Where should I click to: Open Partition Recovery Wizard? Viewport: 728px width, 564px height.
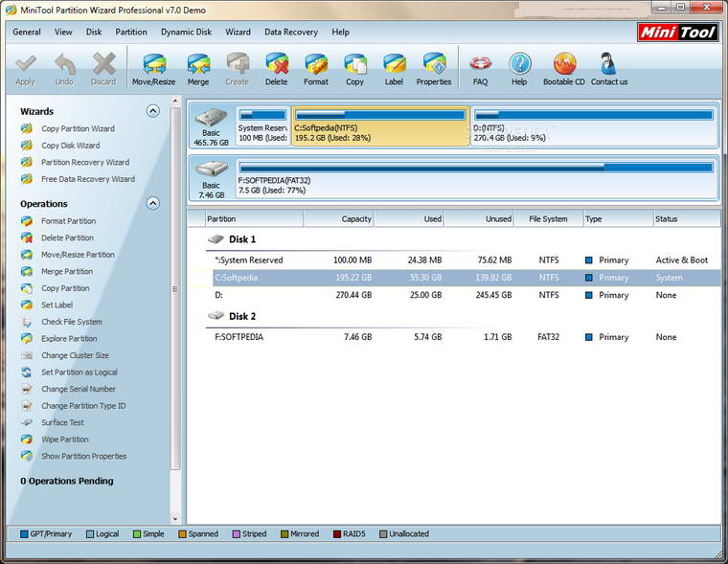[x=85, y=162]
